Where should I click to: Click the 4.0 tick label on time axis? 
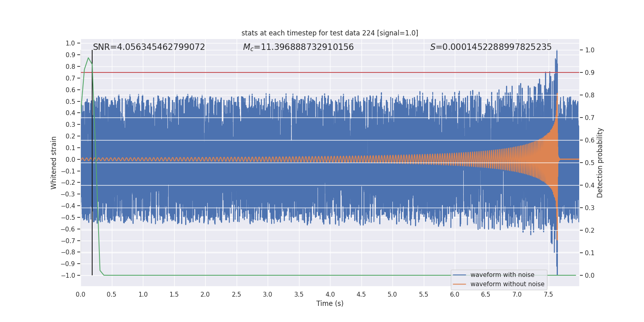point(330,295)
